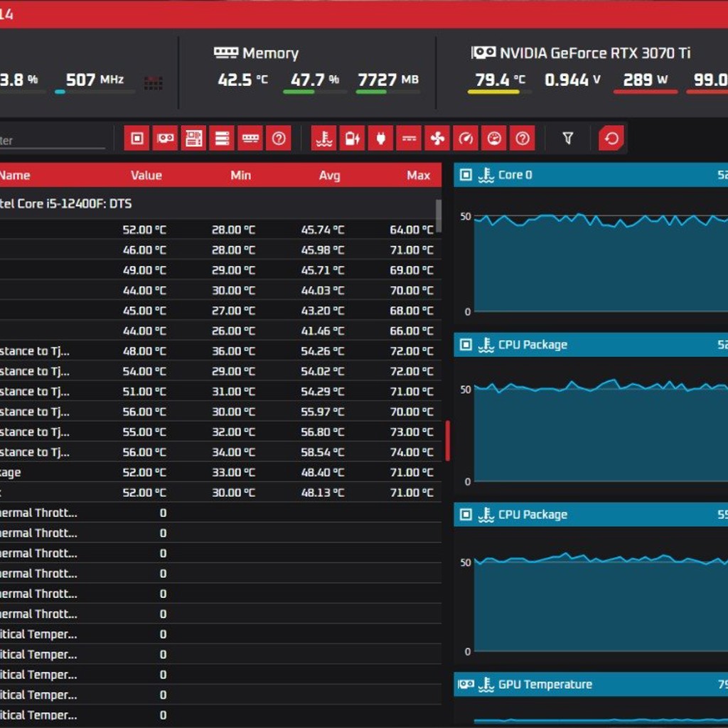Screen dimensions: 728x728
Task: Click memory usage 47.7 % progress bar
Action: click(314, 92)
